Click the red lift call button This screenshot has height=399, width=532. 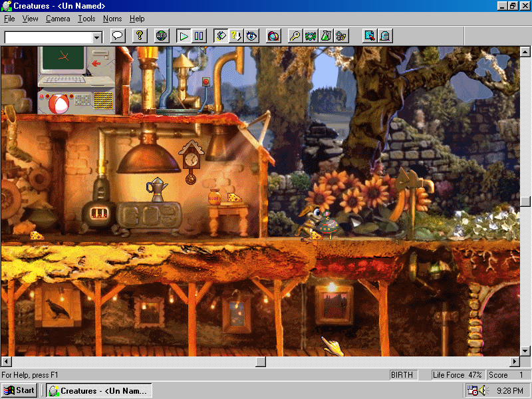tap(206, 82)
